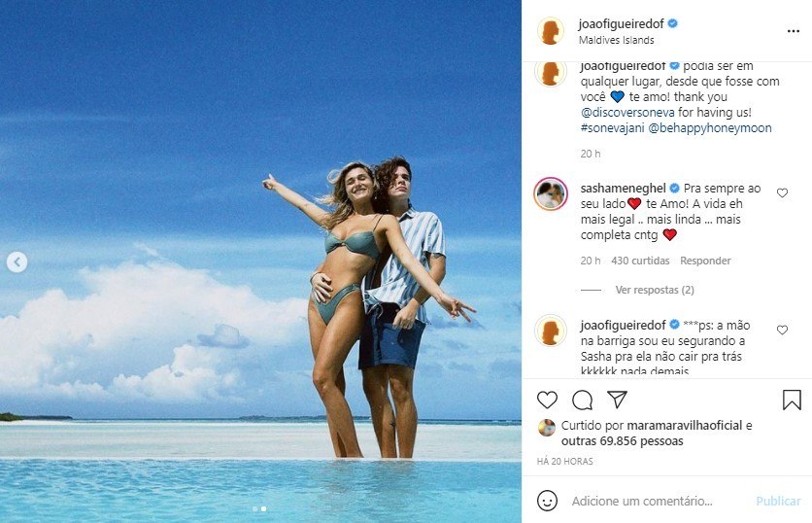Open @discoversoneva mention link
Viewport: 812px width, 523px height.
[626, 113]
